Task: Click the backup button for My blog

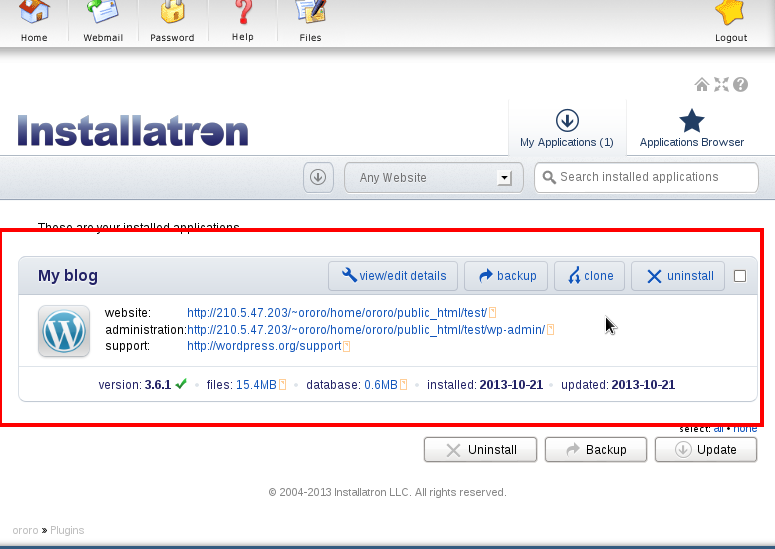Action: (x=506, y=276)
